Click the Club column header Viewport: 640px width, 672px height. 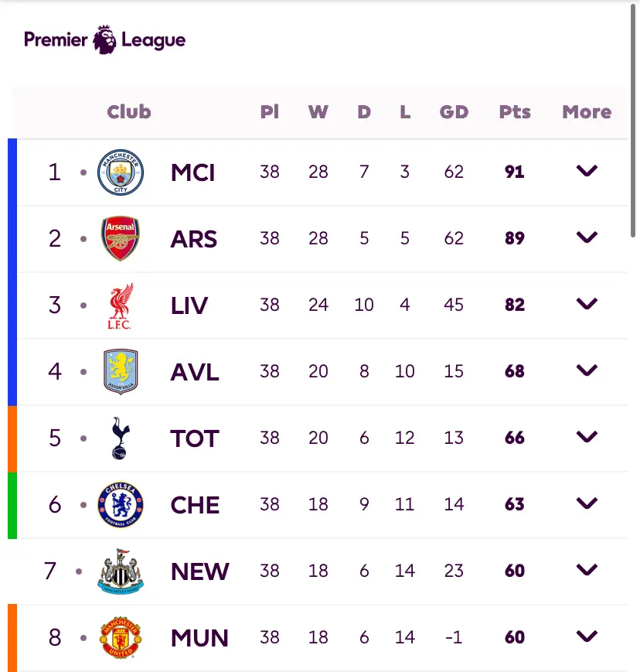(x=129, y=112)
